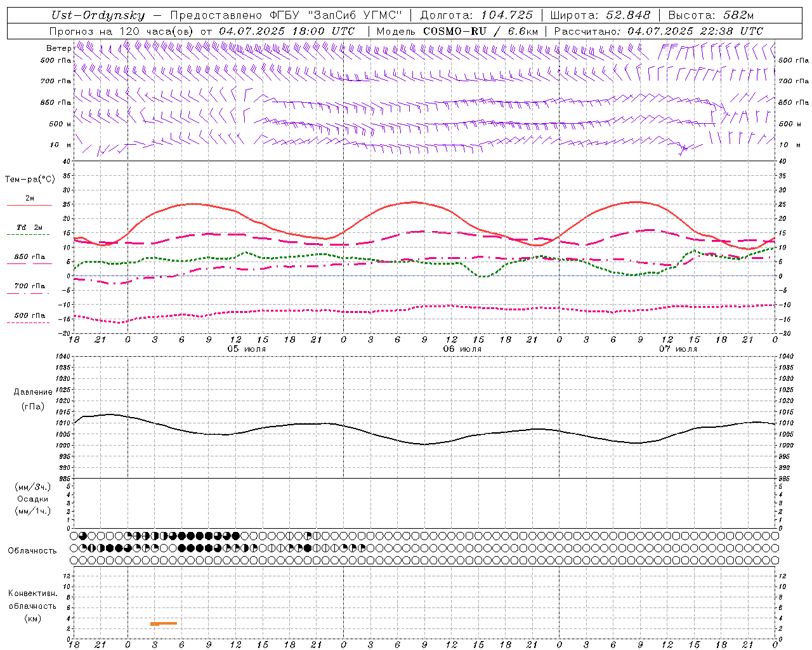Viewport: 812px width, 650px height.
Task: Click the "(км)" unit under convective cloud label
Action: [32, 618]
